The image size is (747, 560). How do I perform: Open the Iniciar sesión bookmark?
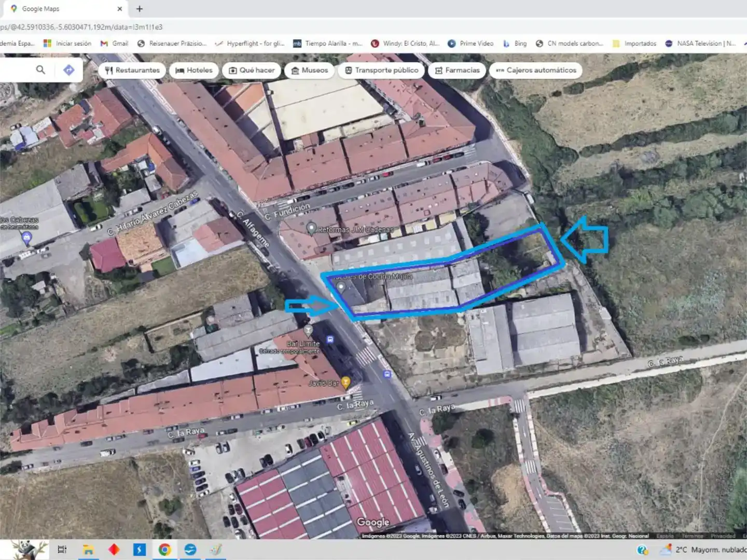[x=67, y=44]
